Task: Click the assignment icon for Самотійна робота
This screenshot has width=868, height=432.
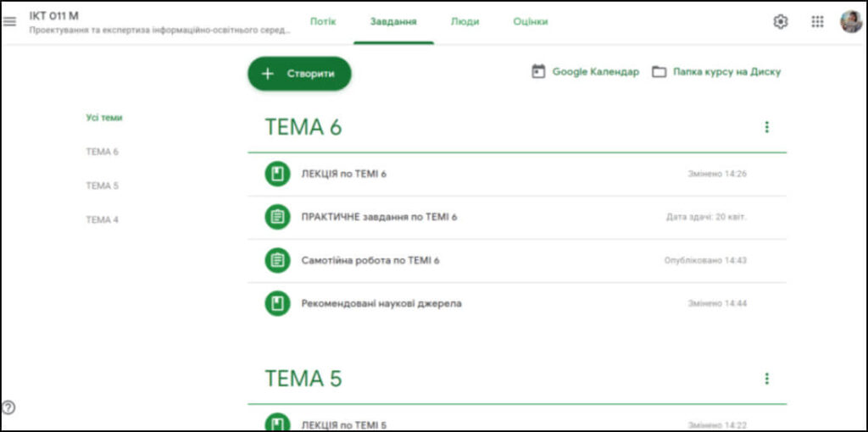Action: pos(277,260)
